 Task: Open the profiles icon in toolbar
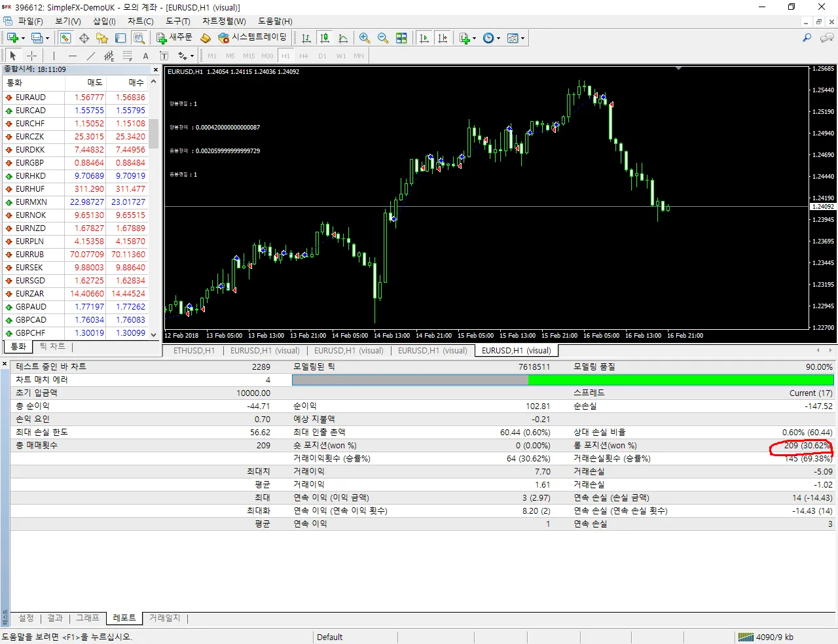tap(37, 38)
